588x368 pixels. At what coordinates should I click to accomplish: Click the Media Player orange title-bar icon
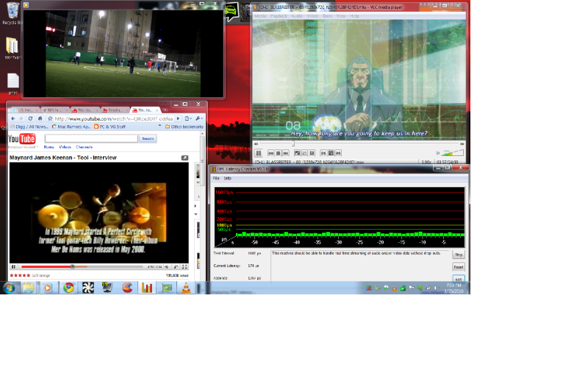pos(26,4)
